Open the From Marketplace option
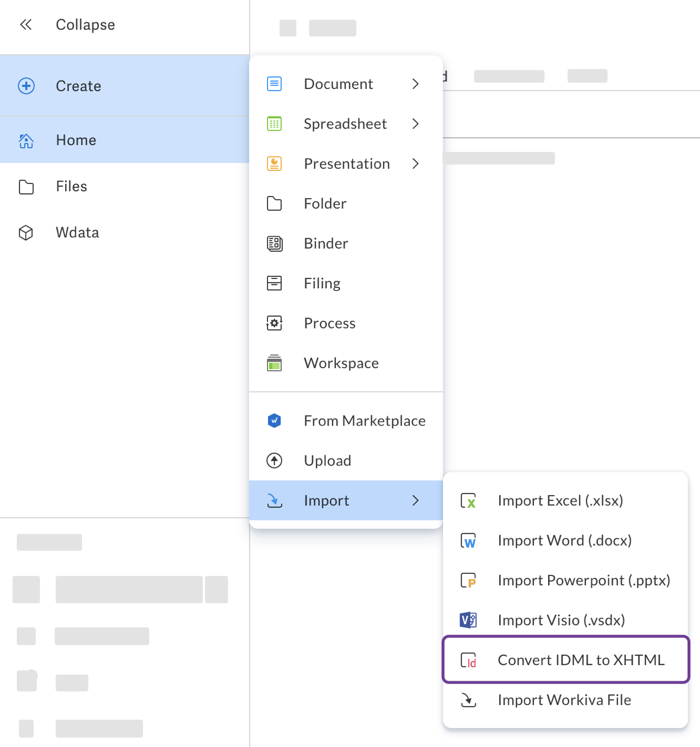The height and width of the screenshot is (747, 700). click(x=364, y=420)
